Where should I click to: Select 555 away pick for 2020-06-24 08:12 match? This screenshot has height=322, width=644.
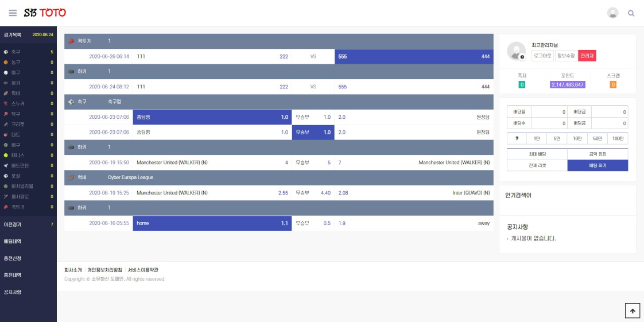click(414, 87)
